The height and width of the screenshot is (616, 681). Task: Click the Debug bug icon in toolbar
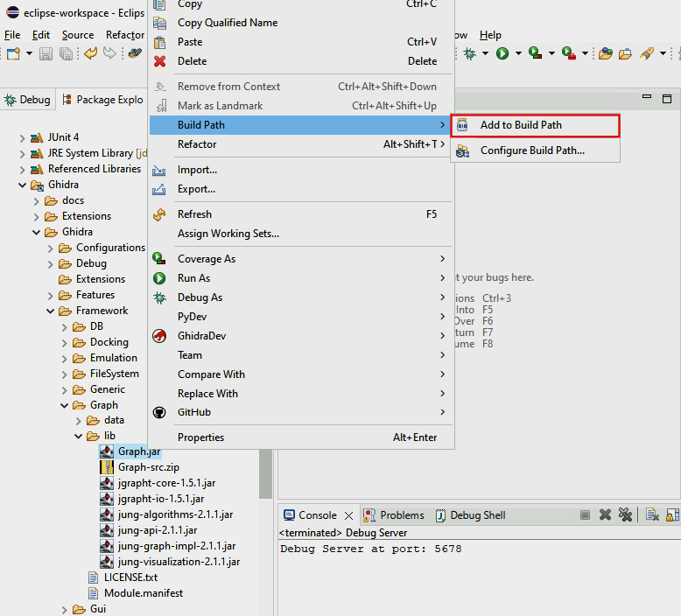click(x=469, y=53)
